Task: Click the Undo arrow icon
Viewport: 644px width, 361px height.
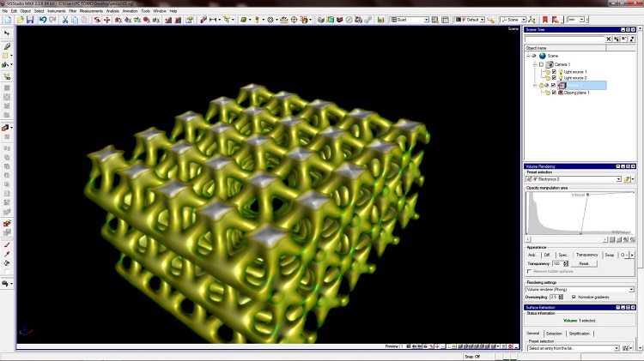Action: tap(42, 20)
